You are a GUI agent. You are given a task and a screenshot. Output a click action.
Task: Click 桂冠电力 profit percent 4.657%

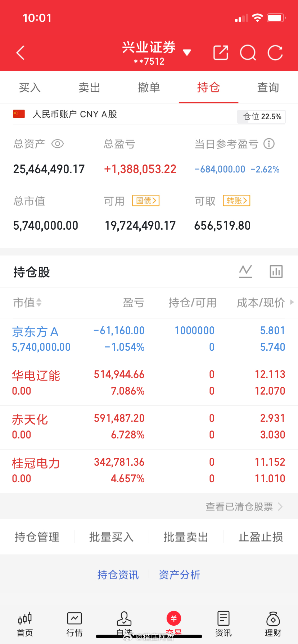click(x=128, y=479)
